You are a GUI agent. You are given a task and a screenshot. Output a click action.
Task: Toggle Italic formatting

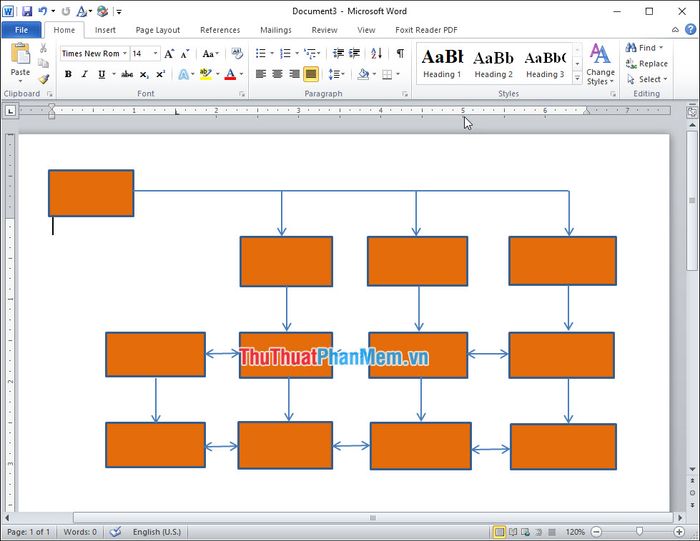point(85,74)
